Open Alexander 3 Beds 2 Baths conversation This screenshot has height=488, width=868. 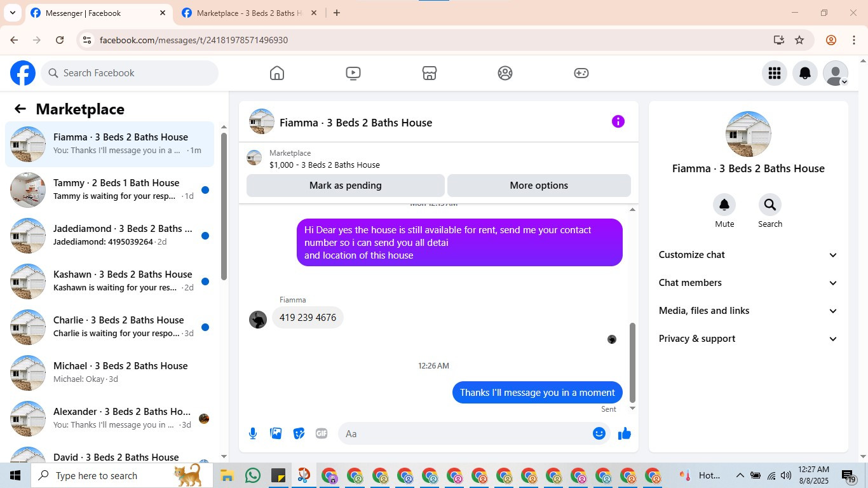click(110, 419)
